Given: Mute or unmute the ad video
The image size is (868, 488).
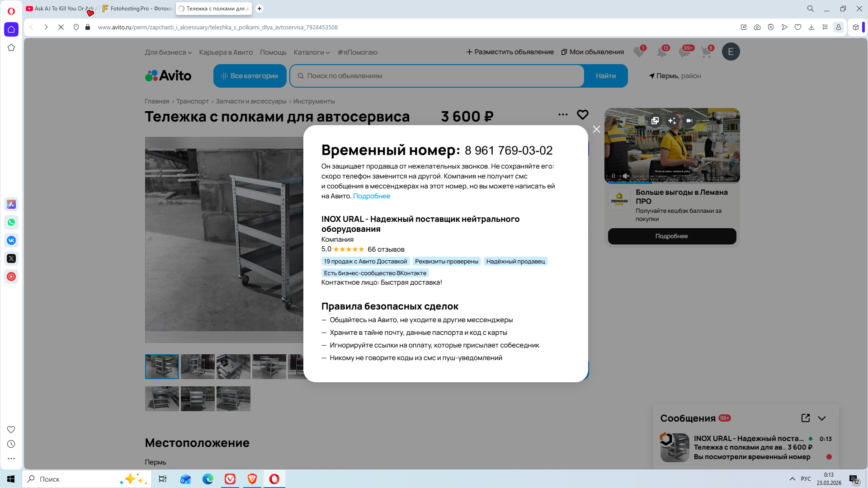Looking at the screenshot, I should click(x=626, y=176).
